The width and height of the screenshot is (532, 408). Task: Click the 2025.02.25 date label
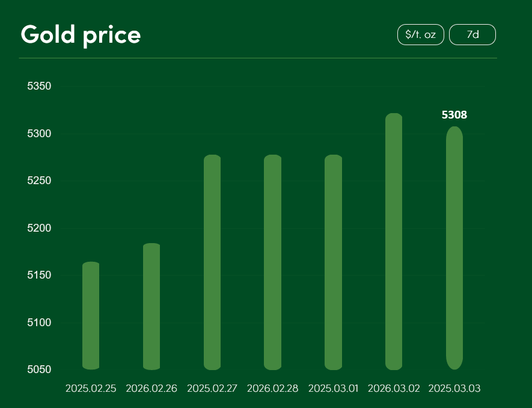click(91, 388)
